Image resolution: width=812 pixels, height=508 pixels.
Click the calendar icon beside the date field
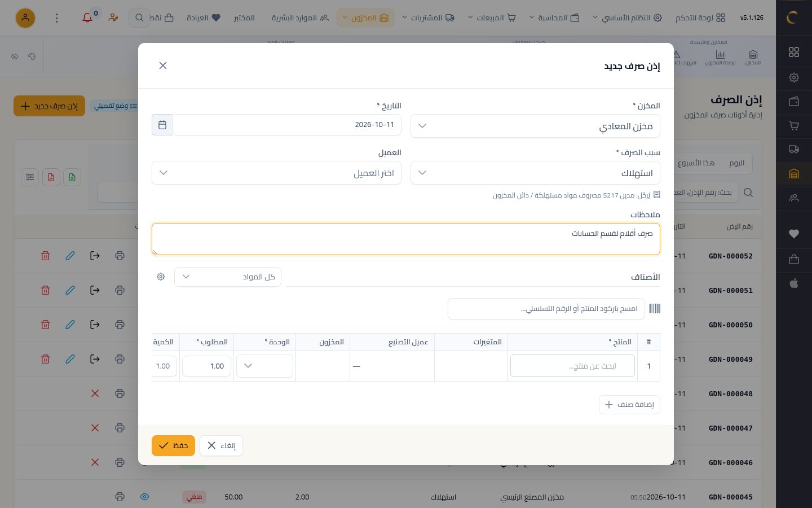(x=162, y=125)
